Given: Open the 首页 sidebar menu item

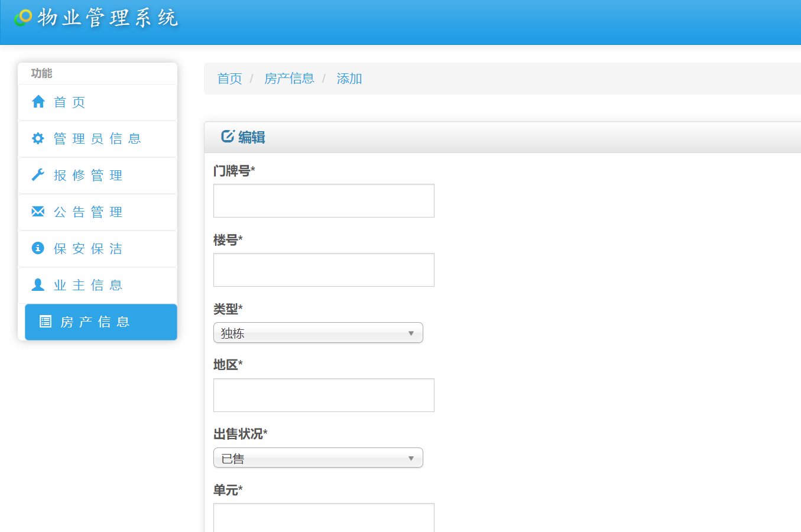Looking at the screenshot, I should pyautogui.click(x=98, y=102).
